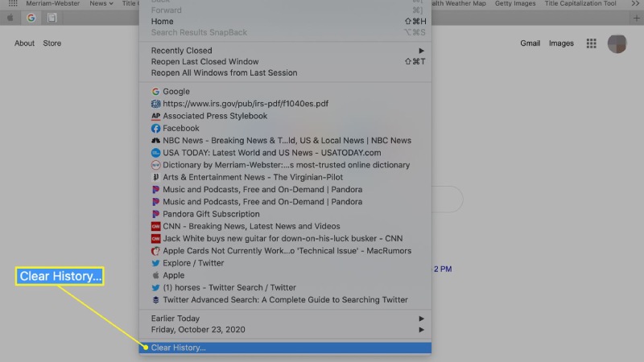644x362 pixels.
Task: Click Title Capitalization Tool bookmark
Action: click(x=580, y=3)
